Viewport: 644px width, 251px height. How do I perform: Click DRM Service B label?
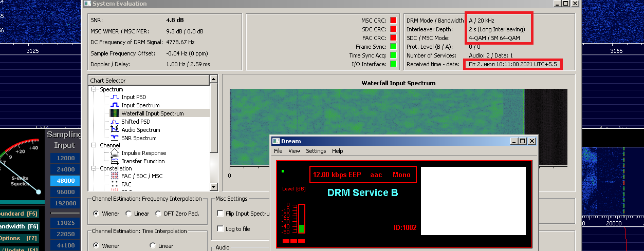coord(362,193)
